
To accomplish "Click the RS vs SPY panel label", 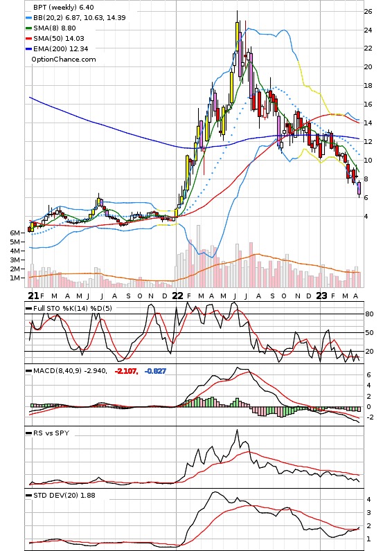I will point(51,433).
